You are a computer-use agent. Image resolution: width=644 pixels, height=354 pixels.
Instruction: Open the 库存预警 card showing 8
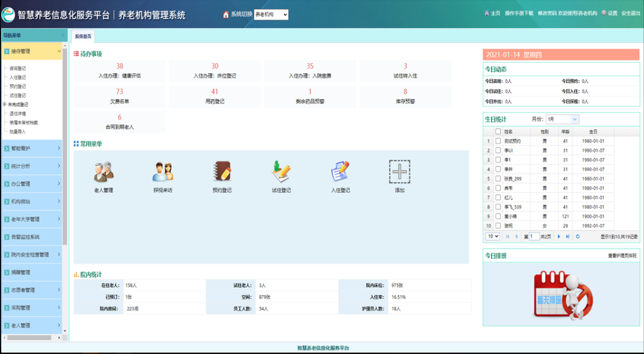tap(405, 97)
